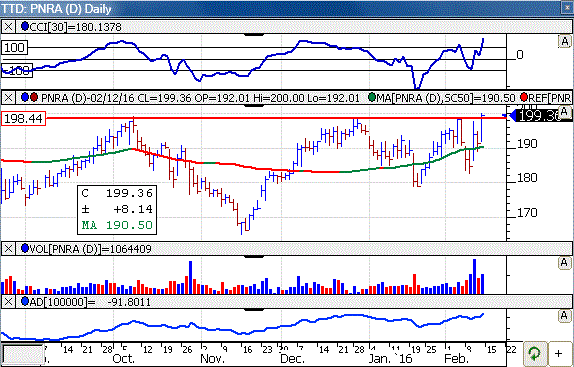
Task: Click the AD[100000]= -91.8011 label
Action: pyautogui.click(x=90, y=302)
